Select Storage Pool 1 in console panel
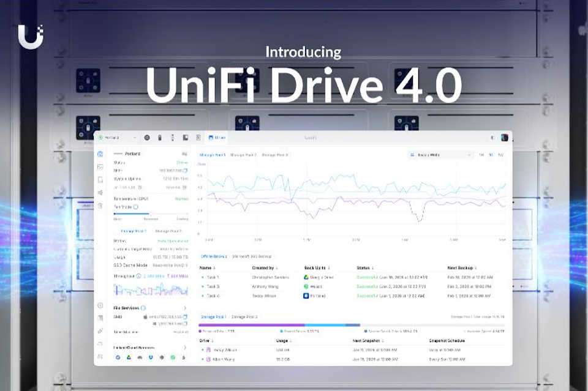The width and height of the screenshot is (588, 391). click(x=134, y=231)
